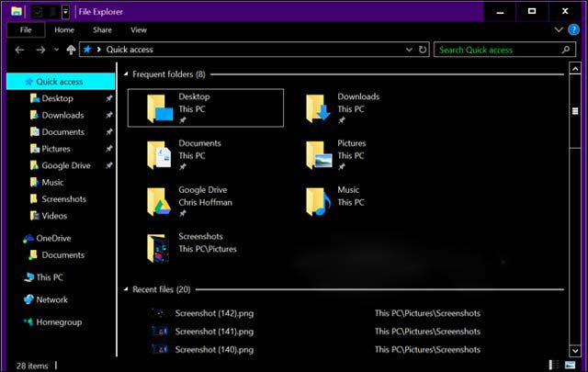Click Quick access breadcrumb in address bar

coord(130,50)
